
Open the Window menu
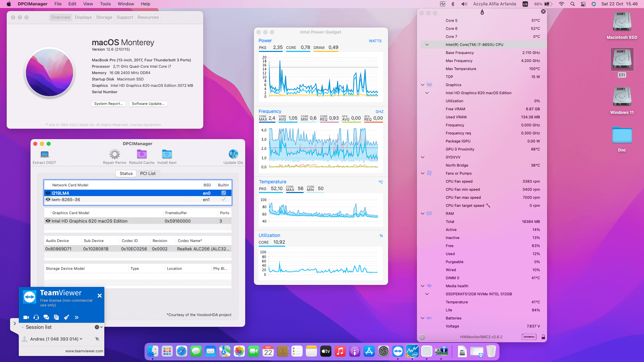126,4
